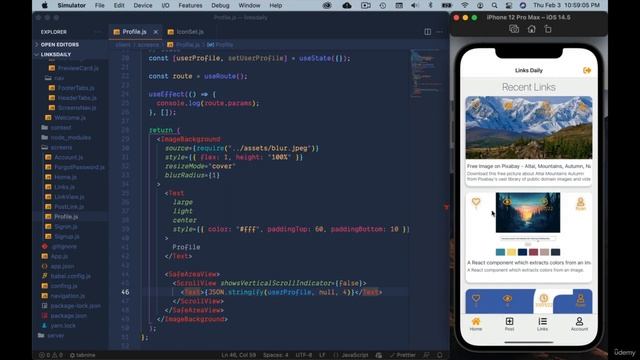Open Welcome.js file
Image resolution: width=640 pixels, height=360 pixels.
[70, 118]
